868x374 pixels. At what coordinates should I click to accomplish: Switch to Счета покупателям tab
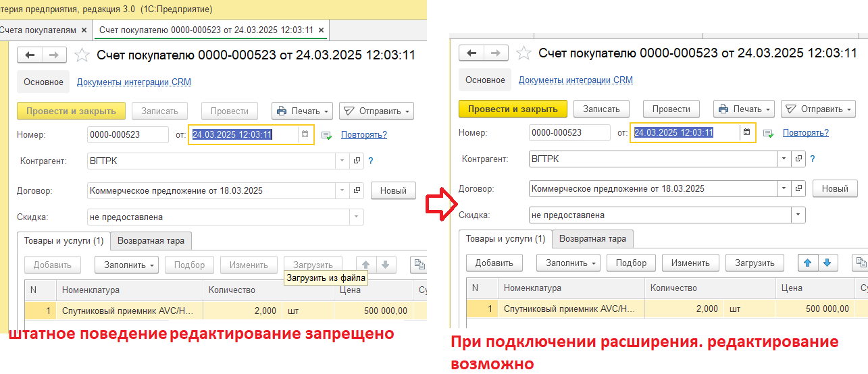click(38, 30)
